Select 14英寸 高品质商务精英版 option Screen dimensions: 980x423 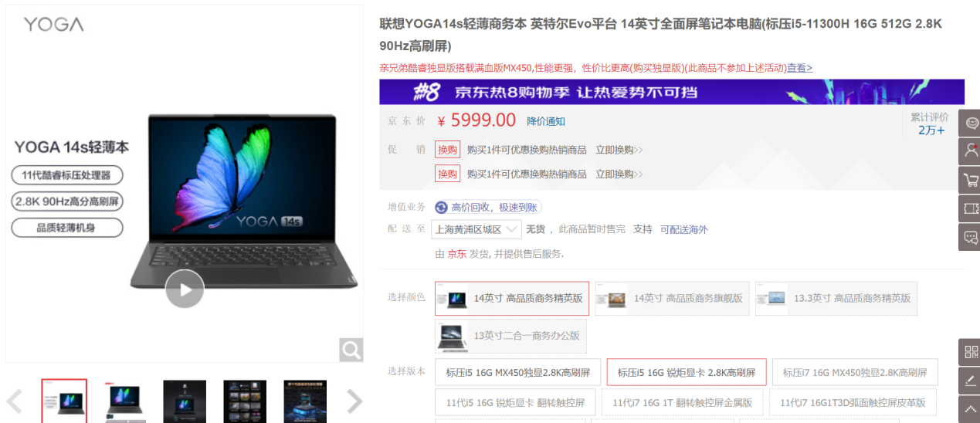[x=512, y=298]
